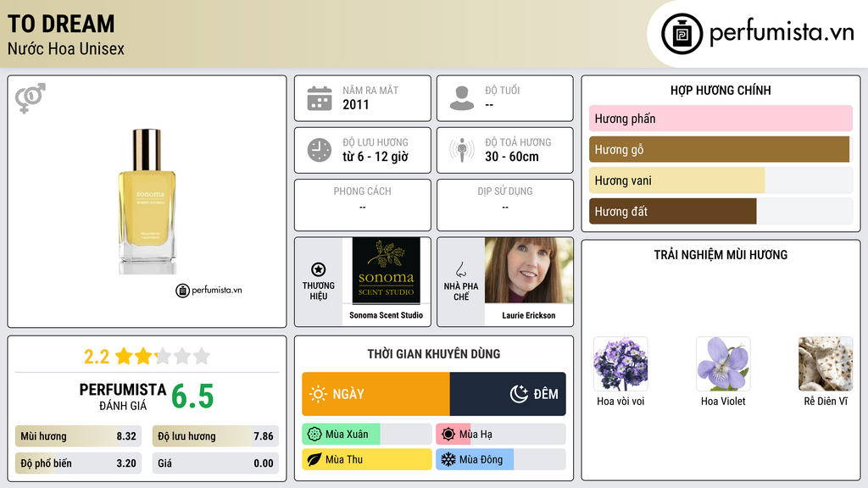The height and width of the screenshot is (488, 868).
Task: Select the Hương gỗ accord bar
Action: tap(721, 149)
